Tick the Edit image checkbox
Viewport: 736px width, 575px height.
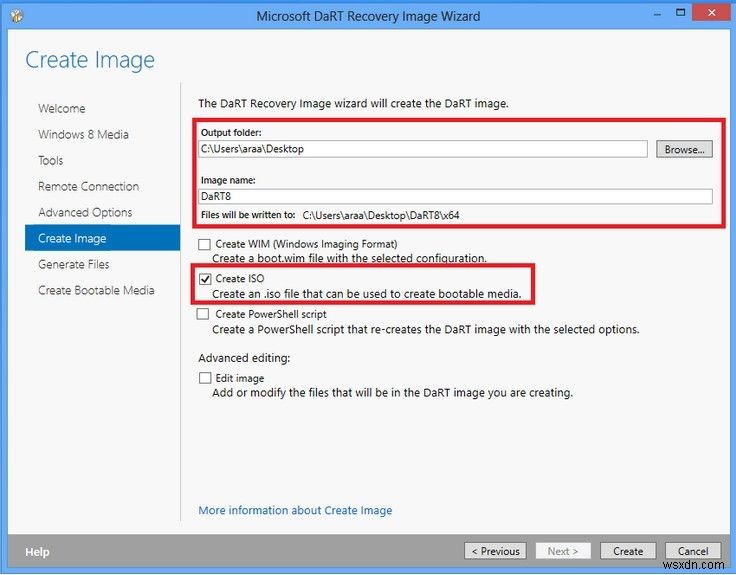(x=205, y=378)
